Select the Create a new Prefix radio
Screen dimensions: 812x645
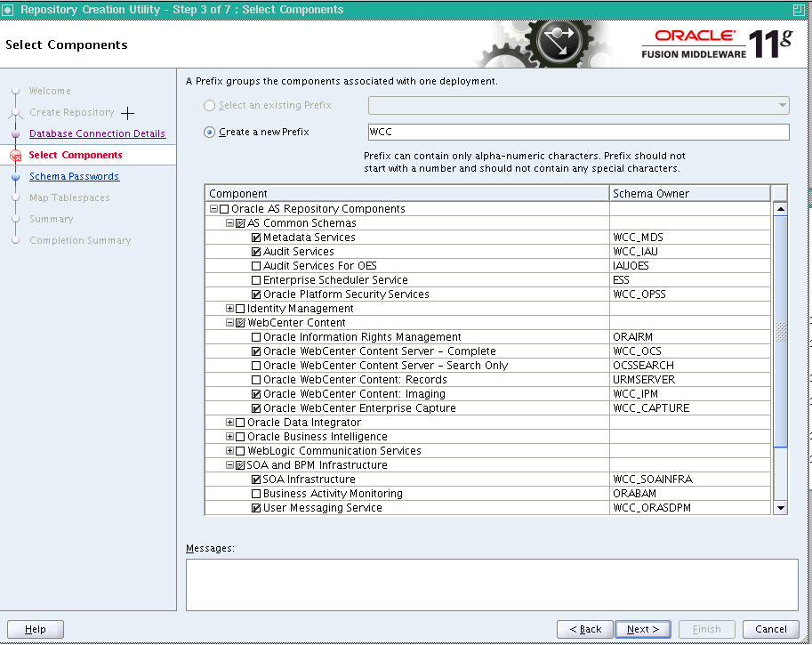coord(209,132)
